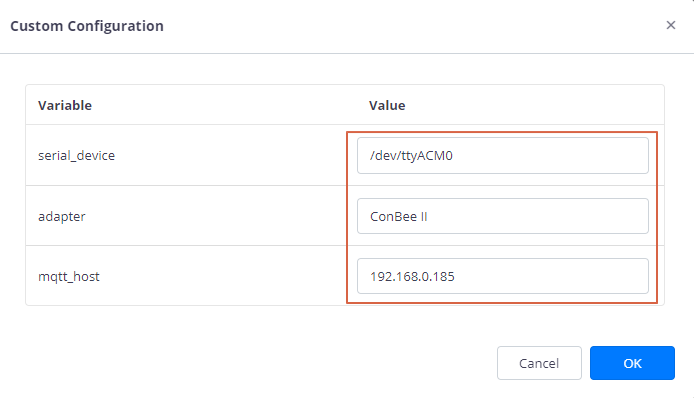
Task: Click the serial_device value input field
Action: 503,155
